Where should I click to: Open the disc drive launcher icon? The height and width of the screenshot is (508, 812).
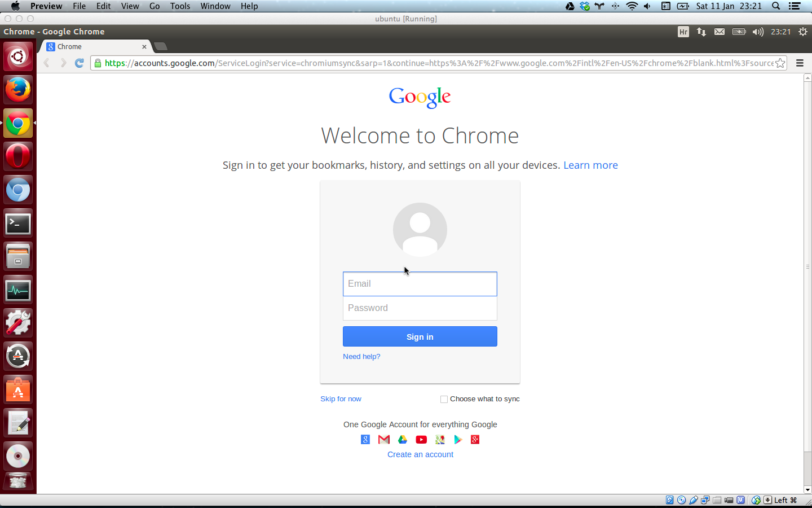tap(18, 456)
